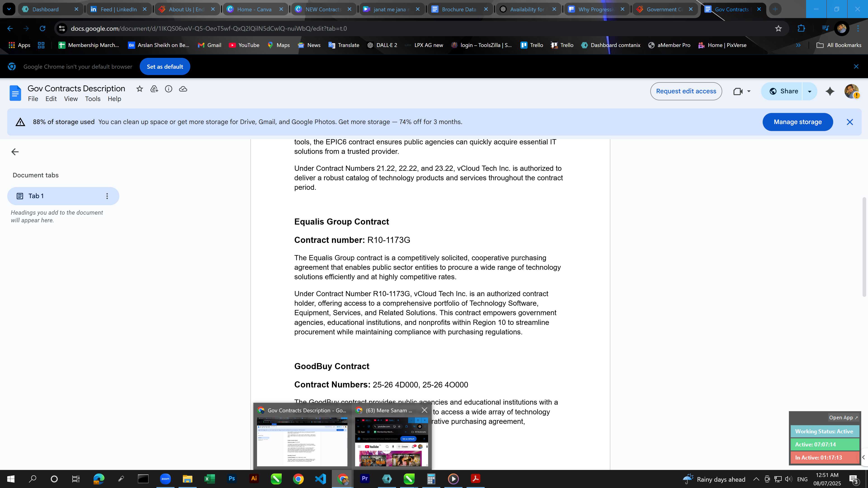Viewport: 868px width, 488px height.
Task: Open Visual Studio Code from taskbar
Action: coord(320,479)
